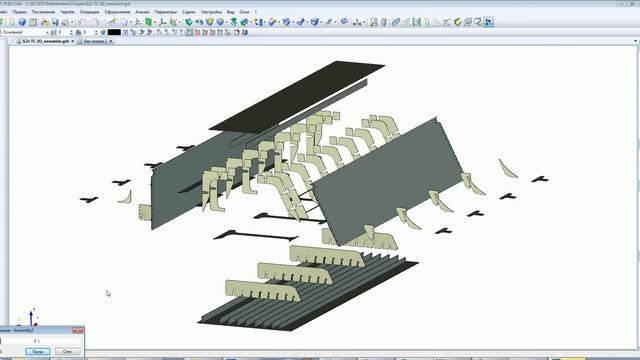Open the Правка menu
The width and height of the screenshot is (640, 360).
click(x=19, y=12)
